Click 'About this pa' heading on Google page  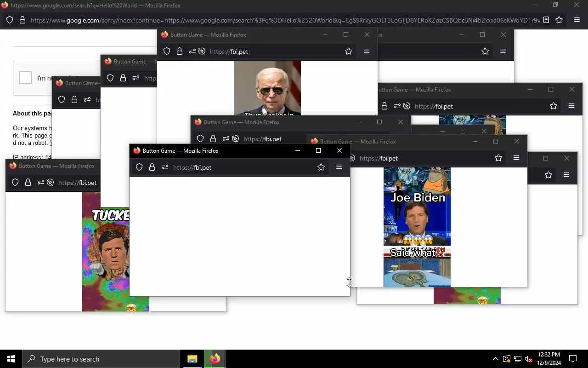[32, 113]
